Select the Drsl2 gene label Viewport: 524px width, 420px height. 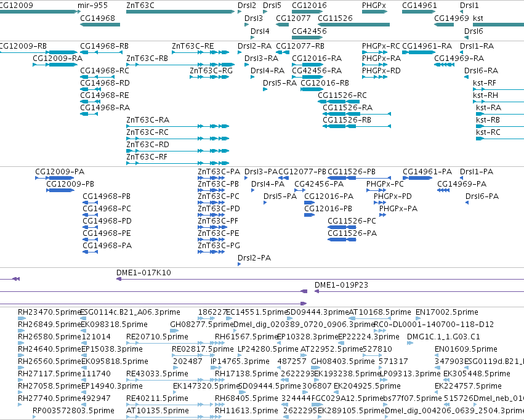pos(247,6)
